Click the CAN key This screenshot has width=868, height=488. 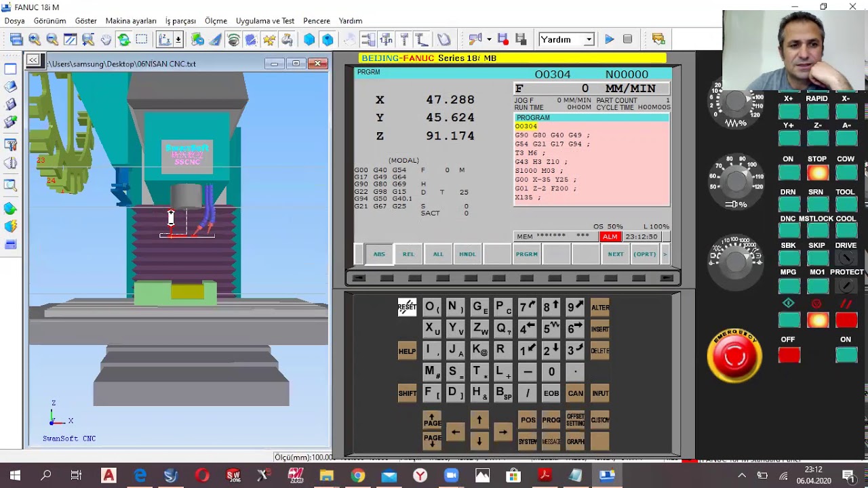(x=575, y=393)
